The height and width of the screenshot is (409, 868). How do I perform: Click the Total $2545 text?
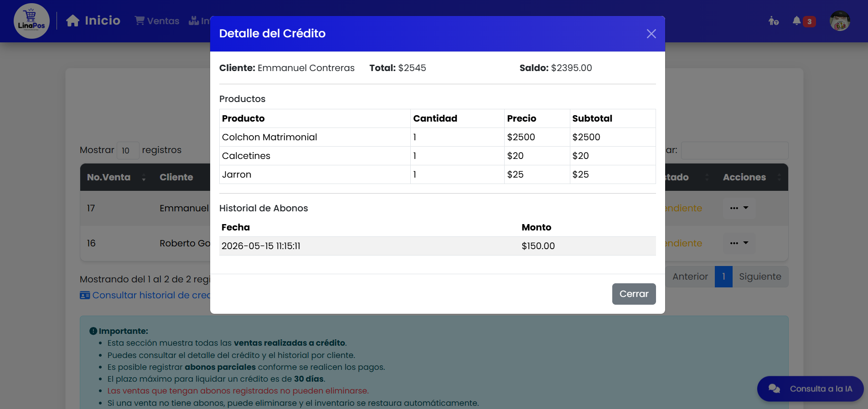(398, 68)
